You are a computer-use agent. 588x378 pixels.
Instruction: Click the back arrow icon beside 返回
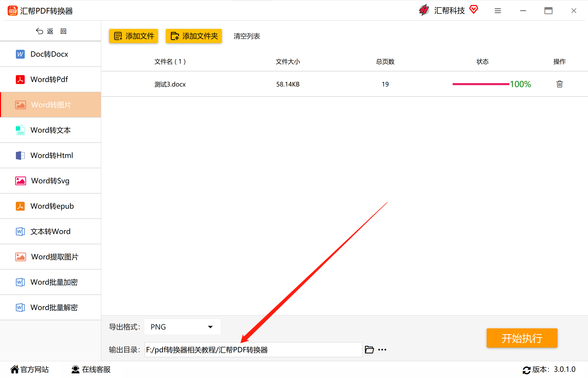click(39, 31)
